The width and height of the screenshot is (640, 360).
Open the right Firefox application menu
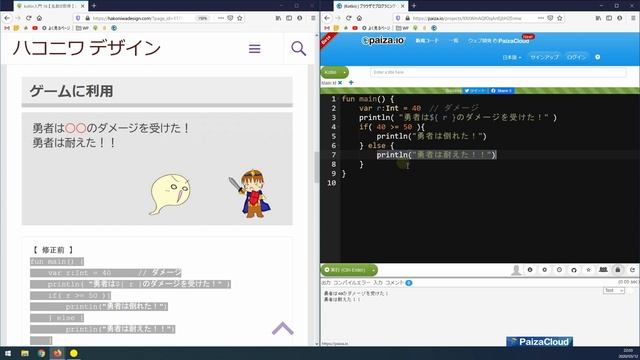[x=633, y=18]
